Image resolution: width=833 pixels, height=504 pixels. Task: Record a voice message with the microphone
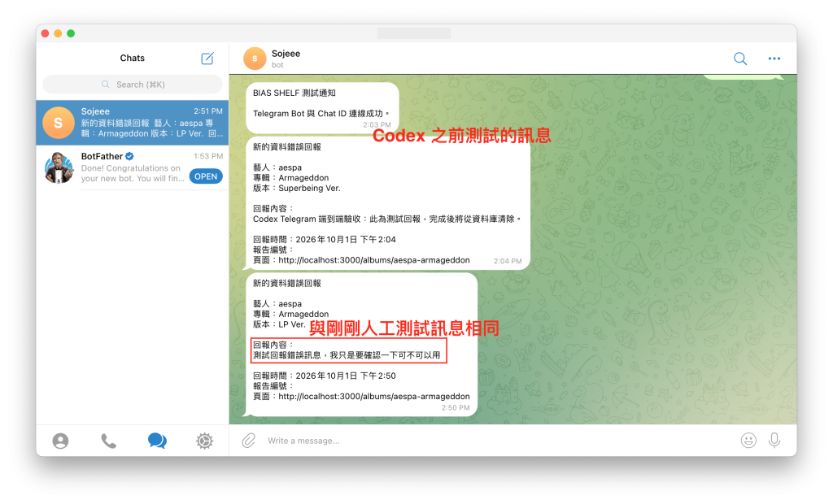[x=774, y=441]
